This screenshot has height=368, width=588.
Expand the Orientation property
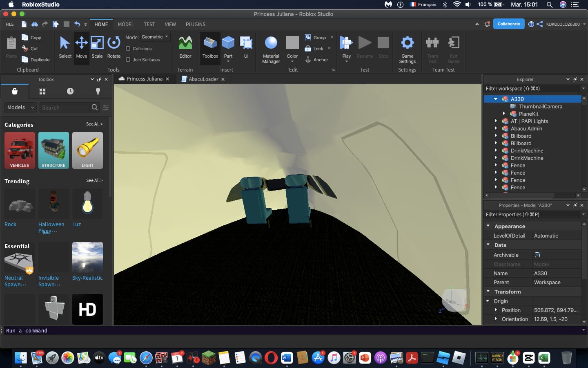coord(496,319)
